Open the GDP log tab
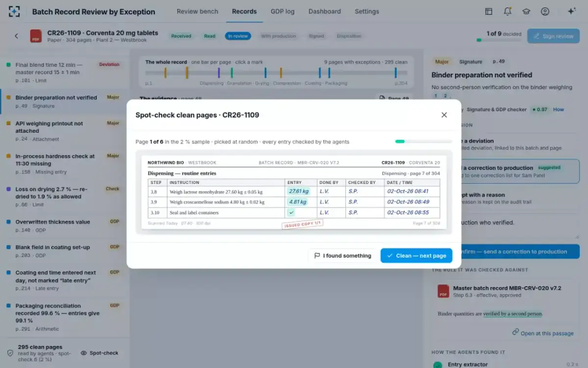 (x=283, y=11)
